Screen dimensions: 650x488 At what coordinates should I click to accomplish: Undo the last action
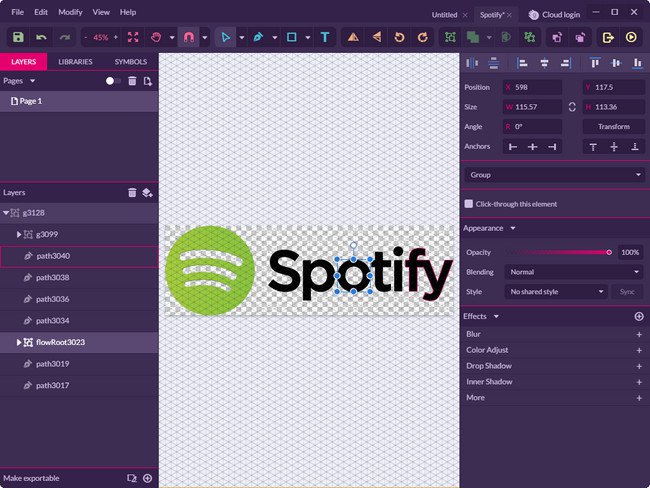pos(41,37)
